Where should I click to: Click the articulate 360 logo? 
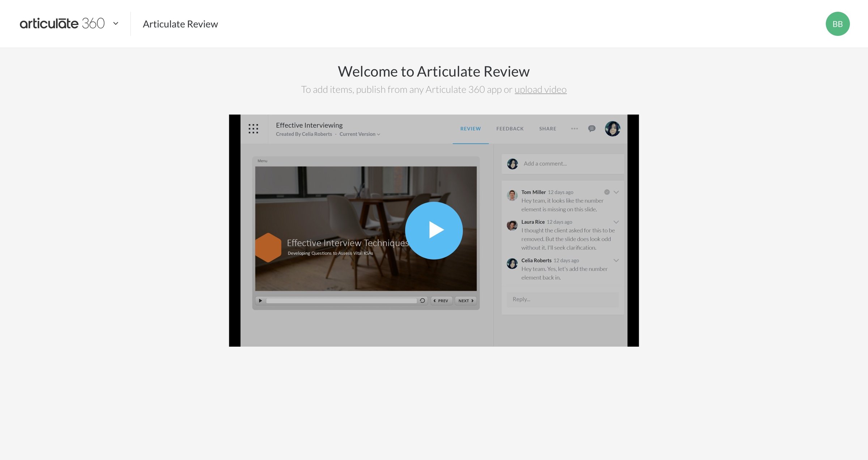(62, 24)
